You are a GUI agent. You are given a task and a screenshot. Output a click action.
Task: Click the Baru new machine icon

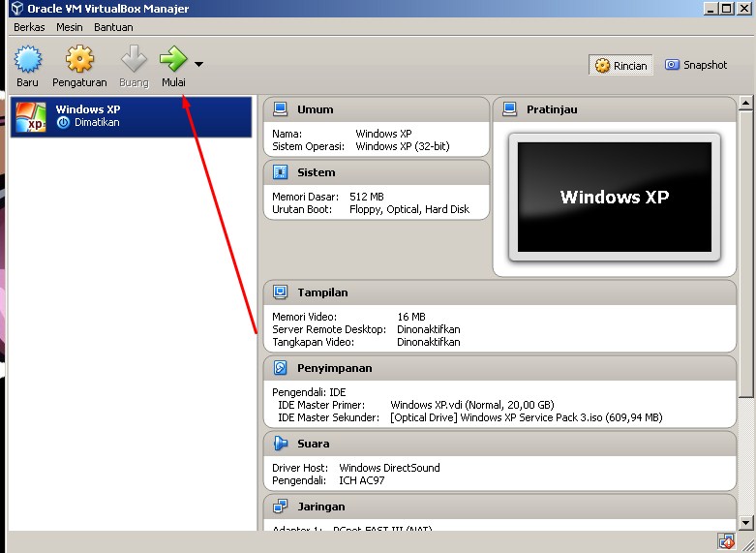[x=27, y=59]
